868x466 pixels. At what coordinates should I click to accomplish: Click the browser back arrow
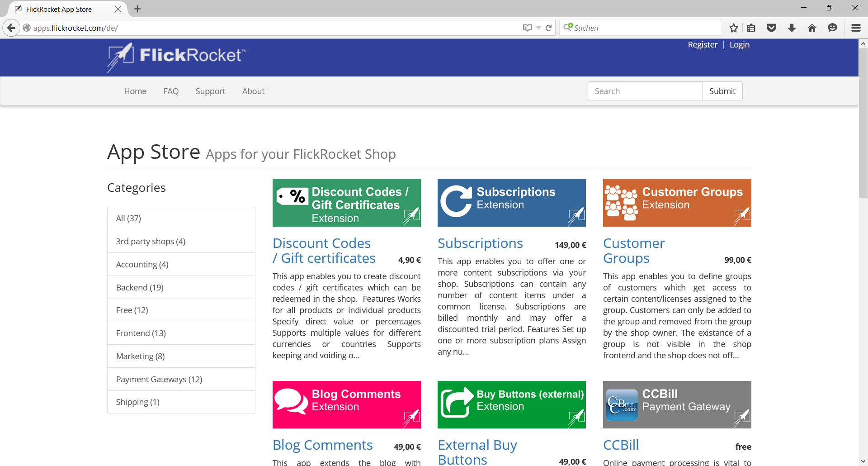point(11,28)
